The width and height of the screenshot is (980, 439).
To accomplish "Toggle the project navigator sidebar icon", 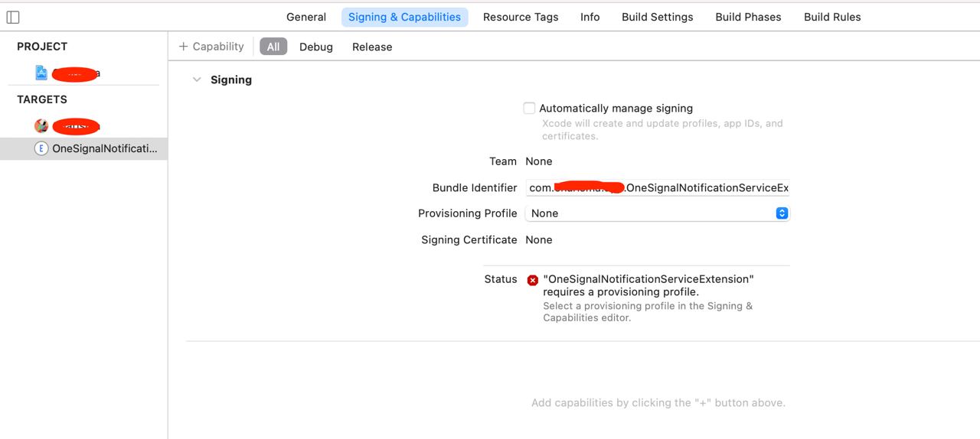I will pyautogui.click(x=13, y=17).
